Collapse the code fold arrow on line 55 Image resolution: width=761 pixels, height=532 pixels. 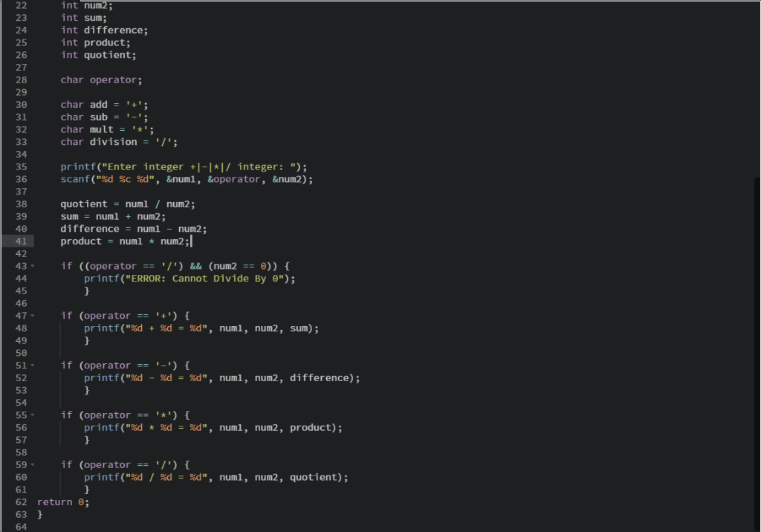33,415
